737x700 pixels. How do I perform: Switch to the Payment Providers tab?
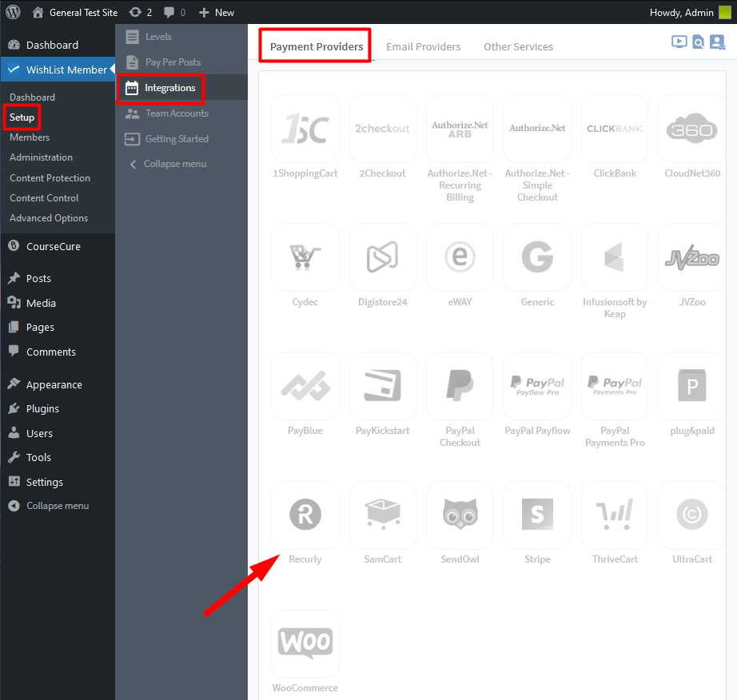(x=317, y=46)
